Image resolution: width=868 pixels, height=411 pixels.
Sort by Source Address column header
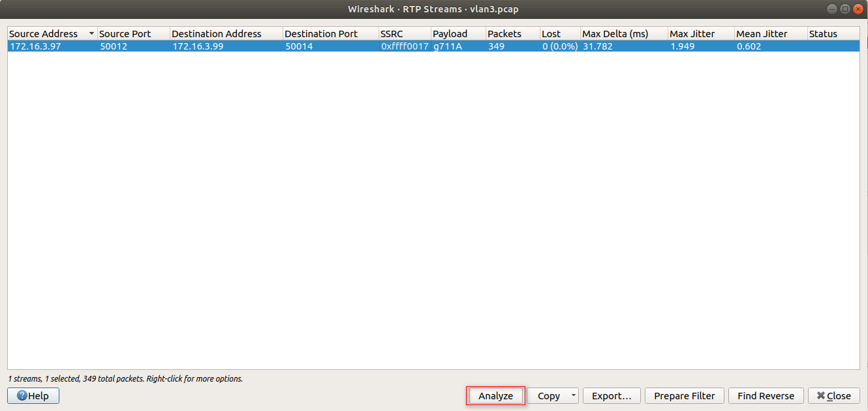(52, 34)
